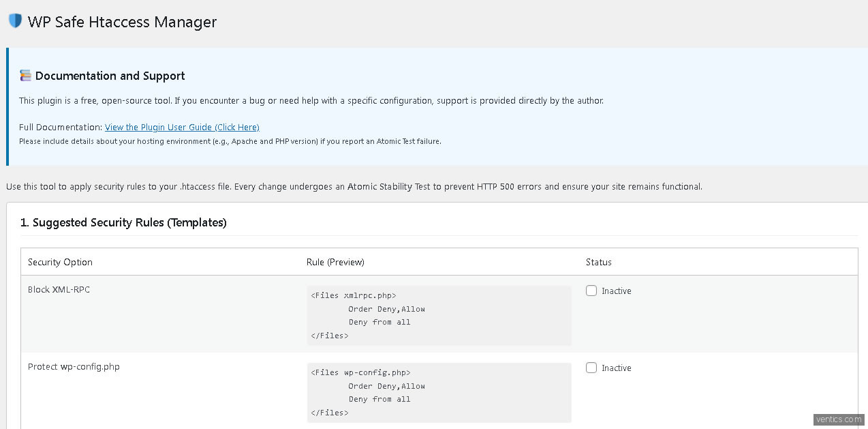Open the View the Plugin User Guide link
This screenshot has width=868, height=429.
point(182,128)
